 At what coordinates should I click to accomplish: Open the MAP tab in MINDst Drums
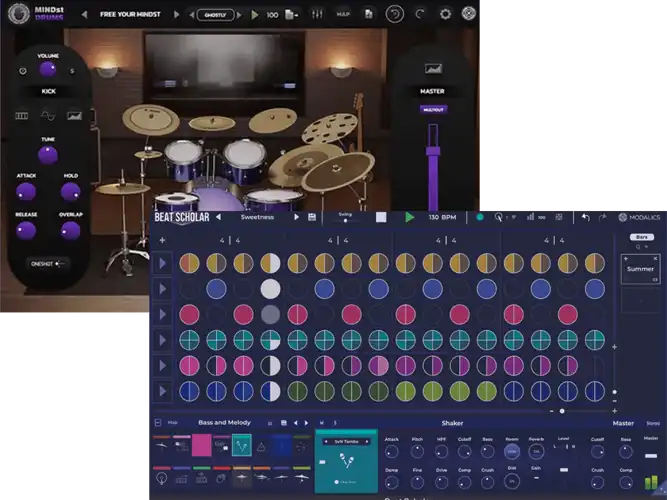tap(343, 14)
